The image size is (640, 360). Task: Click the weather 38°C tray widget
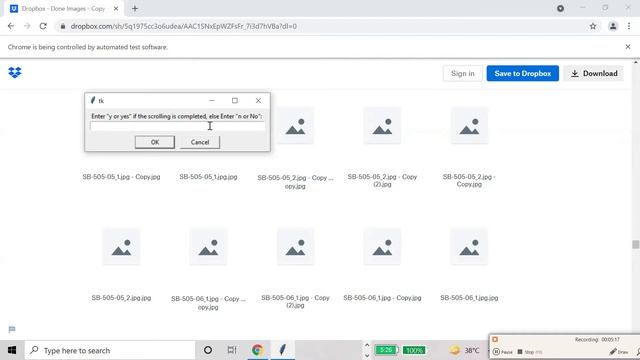[x=464, y=350]
